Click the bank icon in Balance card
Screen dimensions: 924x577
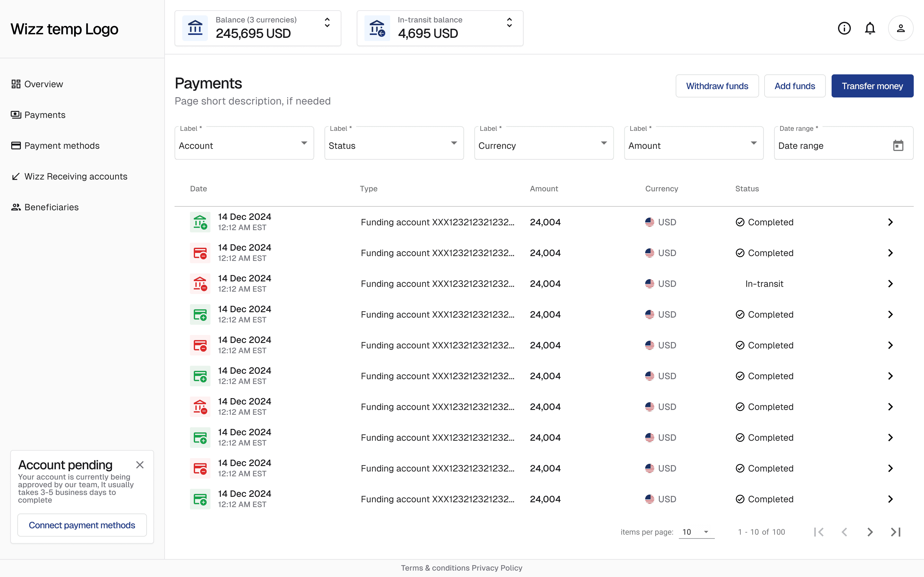[x=195, y=28]
